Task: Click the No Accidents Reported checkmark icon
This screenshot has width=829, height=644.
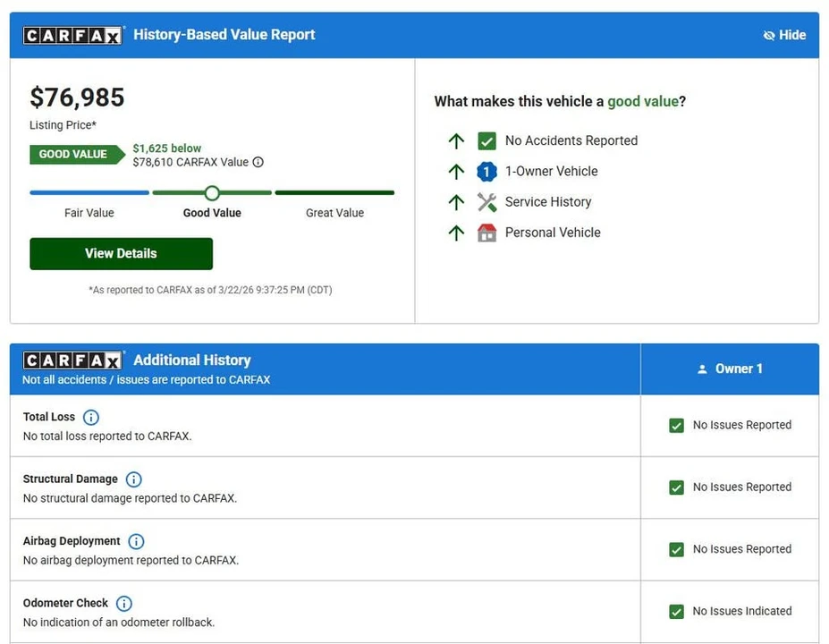Action: (x=486, y=141)
